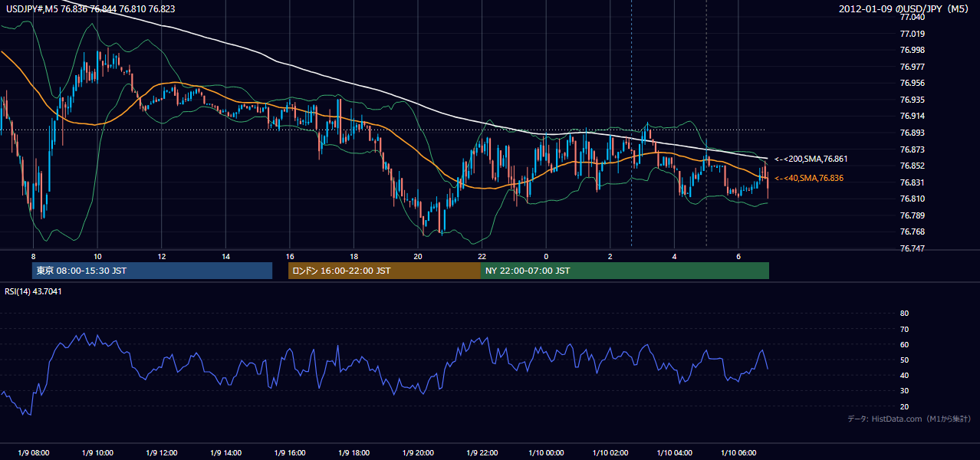
Task: Click RSI axis level 30
Action: [904, 390]
